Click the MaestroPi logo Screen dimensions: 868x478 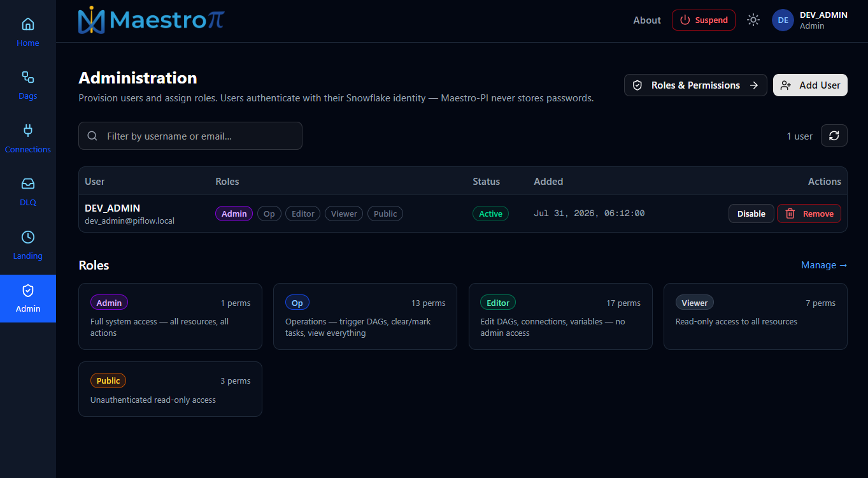coord(151,20)
